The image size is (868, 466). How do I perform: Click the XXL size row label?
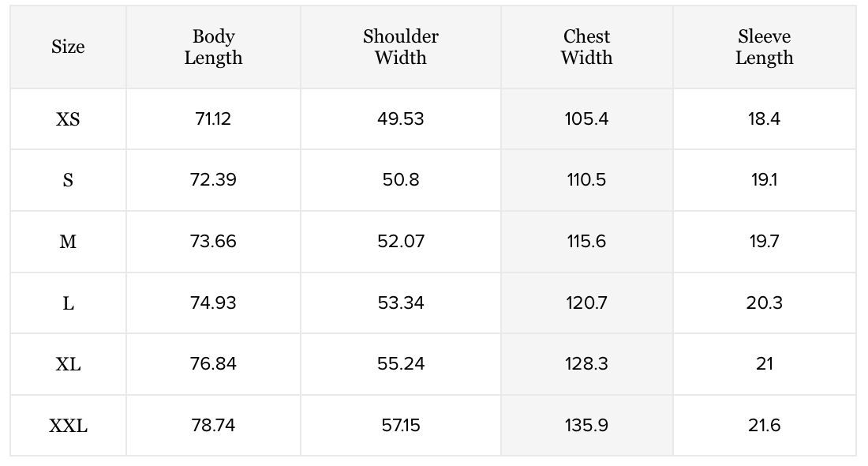(x=68, y=426)
